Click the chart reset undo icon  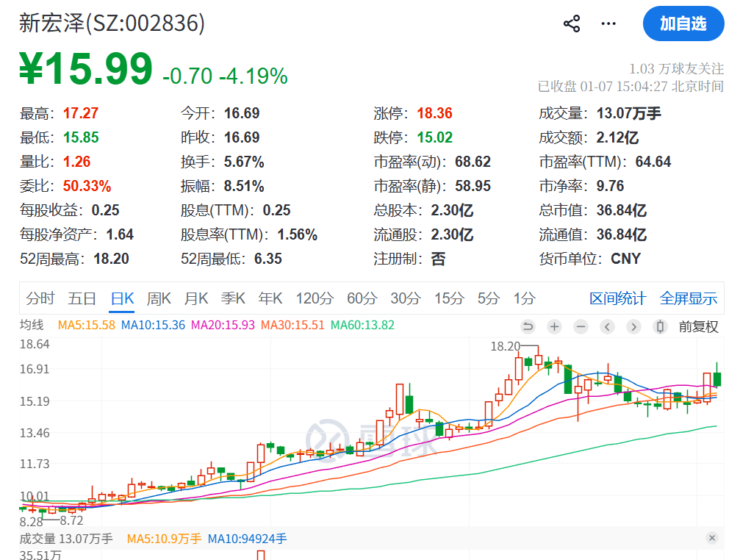pyautogui.click(x=528, y=326)
